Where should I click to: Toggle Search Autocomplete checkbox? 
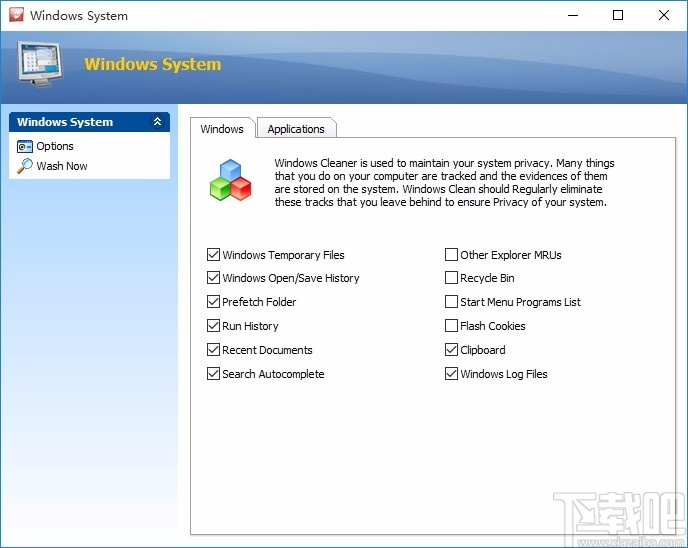click(213, 373)
